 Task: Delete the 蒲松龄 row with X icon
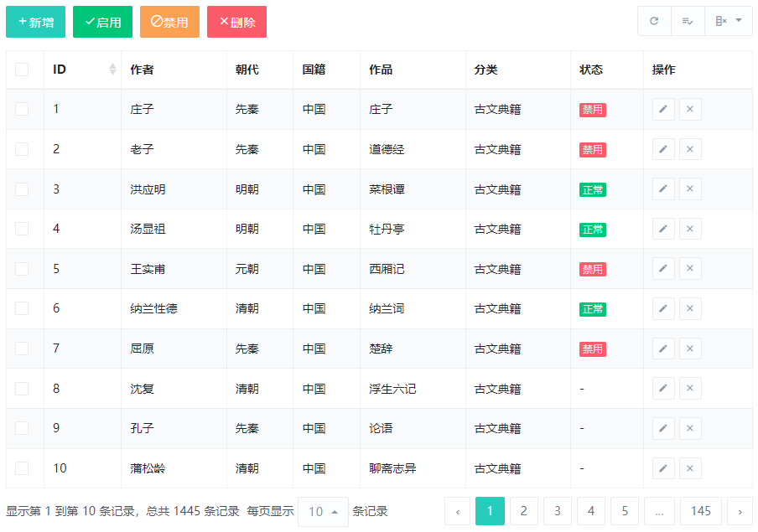point(690,468)
